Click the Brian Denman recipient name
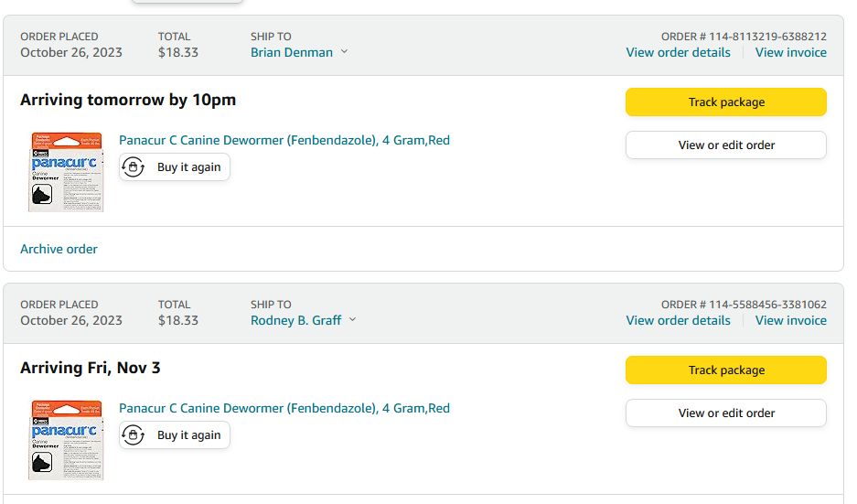This screenshot has height=504, width=857. 292,52
